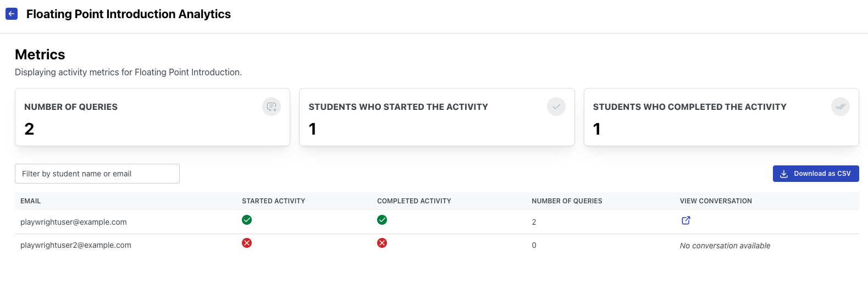
Task: Select the playwrightuser@example.com email cell
Action: pos(74,222)
